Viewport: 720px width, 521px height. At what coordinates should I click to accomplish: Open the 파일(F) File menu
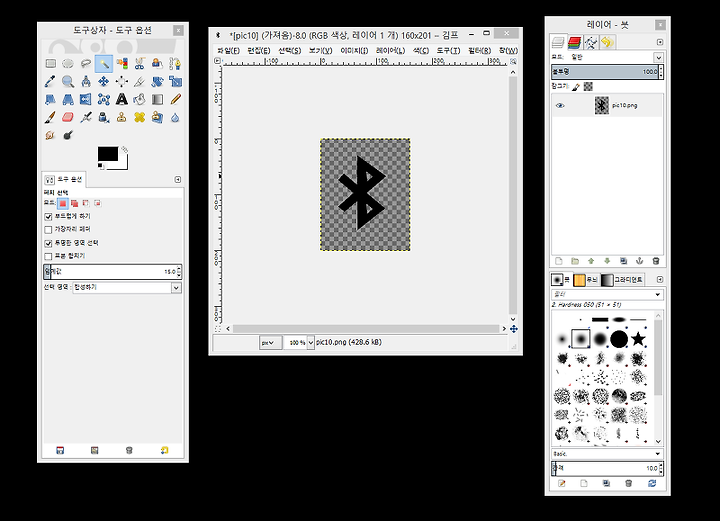pyautogui.click(x=228, y=50)
